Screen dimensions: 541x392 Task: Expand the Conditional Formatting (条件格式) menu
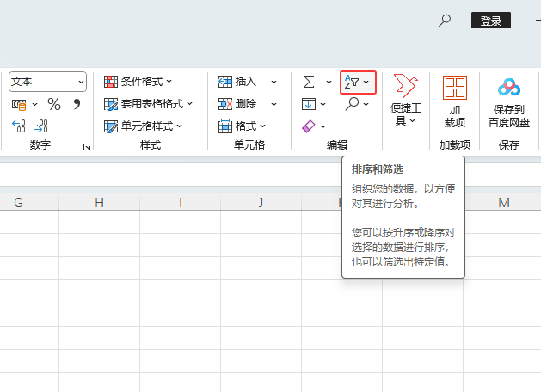[x=138, y=82]
